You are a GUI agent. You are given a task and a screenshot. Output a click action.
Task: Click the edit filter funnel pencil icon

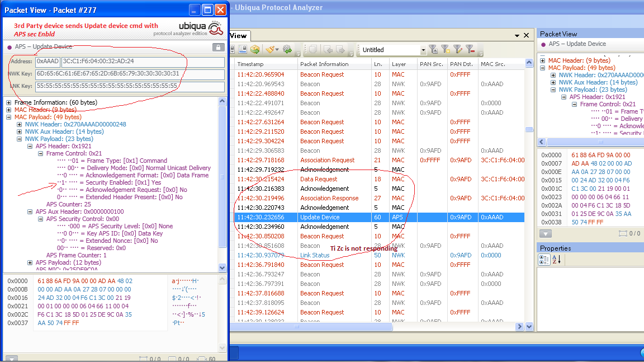click(458, 50)
